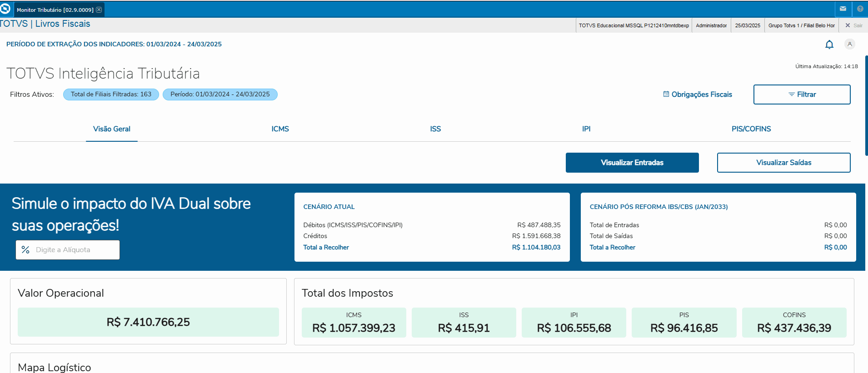
Task: Click the TOTVS Educacional MSSQL environment label
Action: coord(634,25)
